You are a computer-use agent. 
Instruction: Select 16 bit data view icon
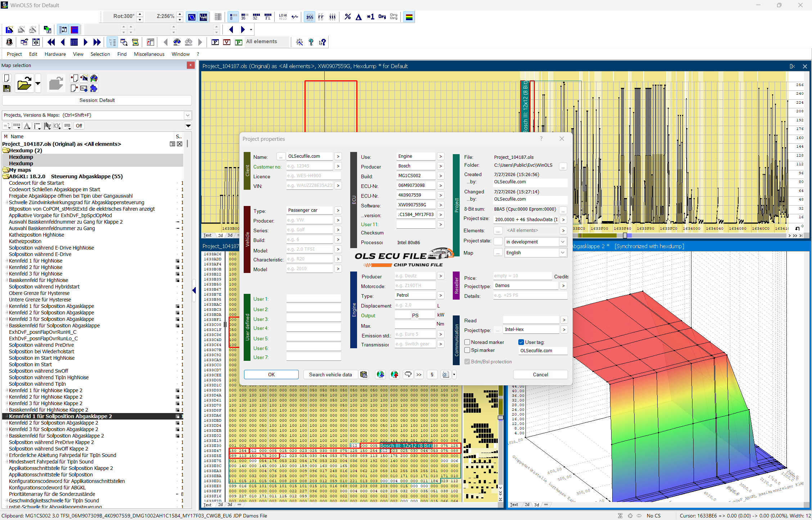point(245,17)
